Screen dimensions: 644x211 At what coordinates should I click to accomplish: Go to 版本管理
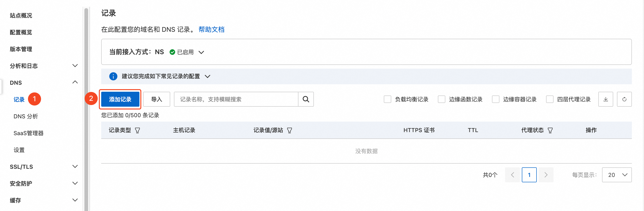(x=21, y=49)
